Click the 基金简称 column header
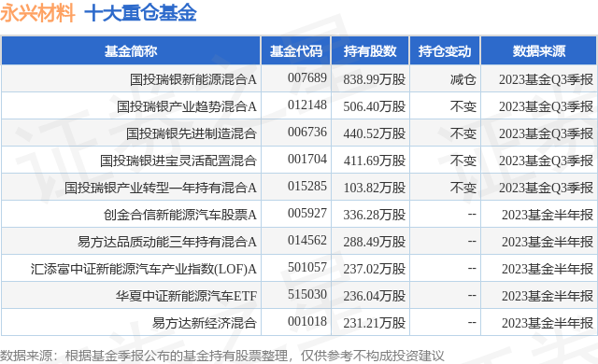This screenshot has width=598, height=364. (x=131, y=51)
